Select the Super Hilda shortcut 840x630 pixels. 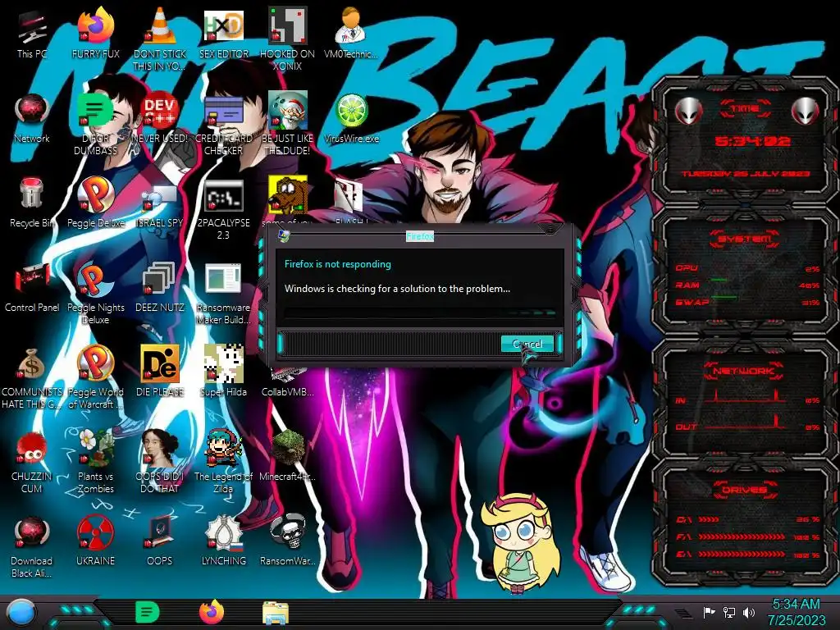point(223,372)
